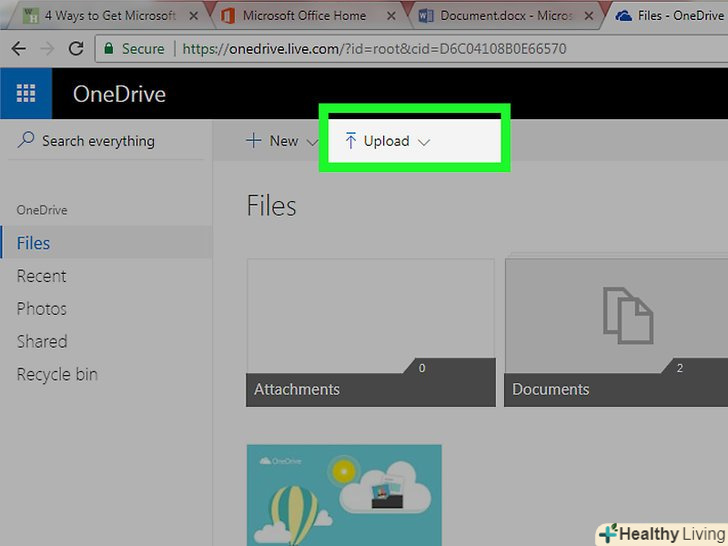
Task: Click the plus icon beside New
Action: point(254,141)
